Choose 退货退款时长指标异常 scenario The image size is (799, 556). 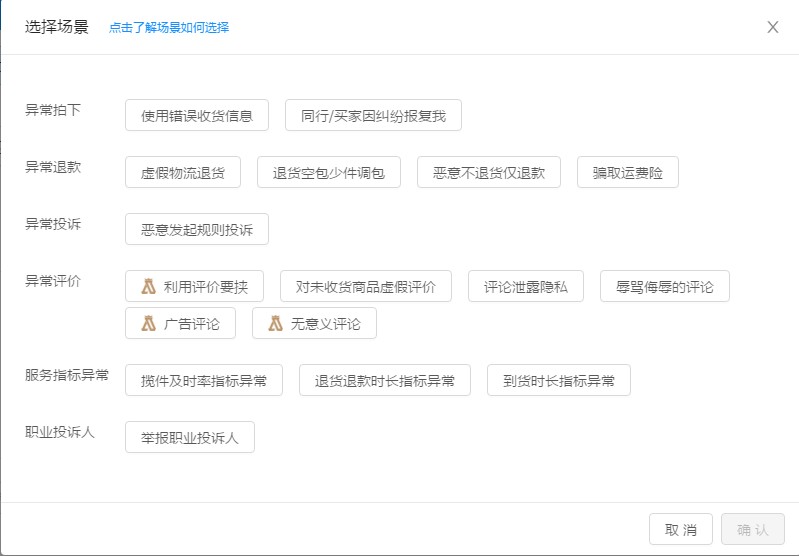(x=385, y=380)
